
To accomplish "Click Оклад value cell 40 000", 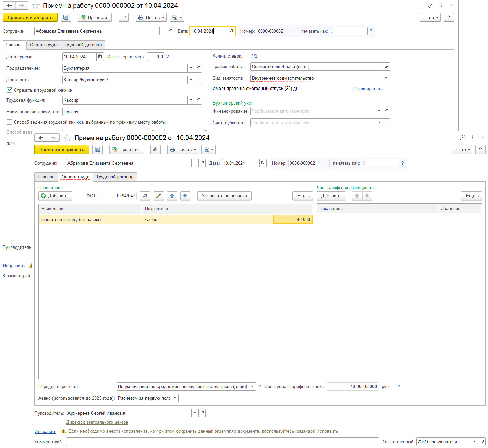I will [293, 219].
